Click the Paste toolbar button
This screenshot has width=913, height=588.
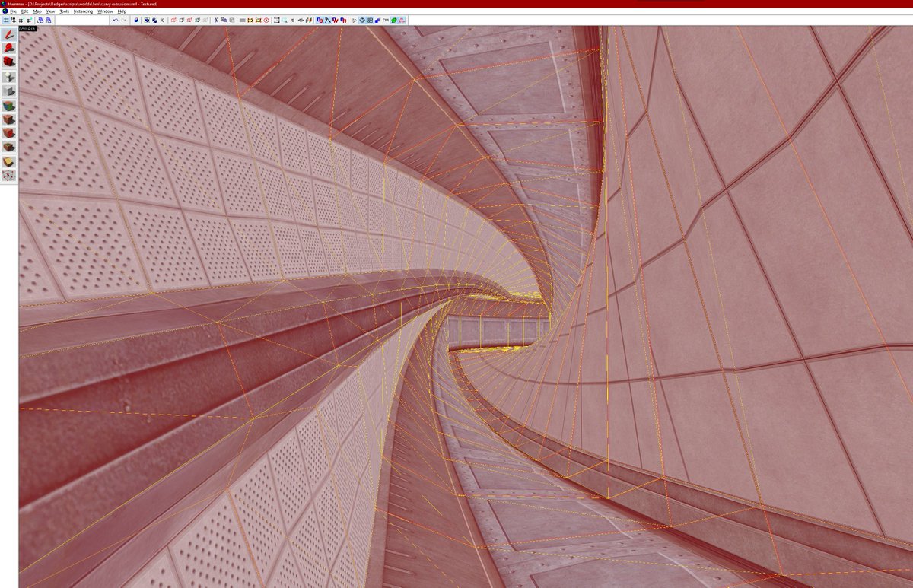coord(232,20)
